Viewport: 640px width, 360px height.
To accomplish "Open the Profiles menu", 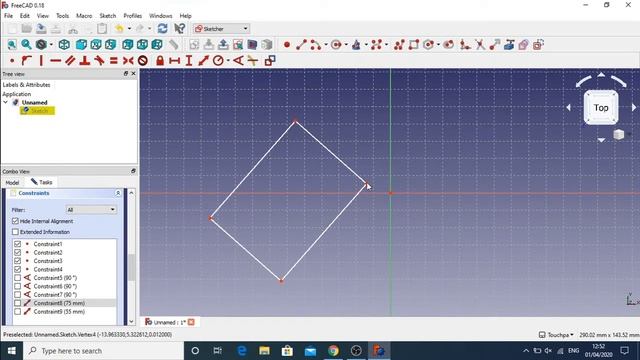I will point(133,16).
